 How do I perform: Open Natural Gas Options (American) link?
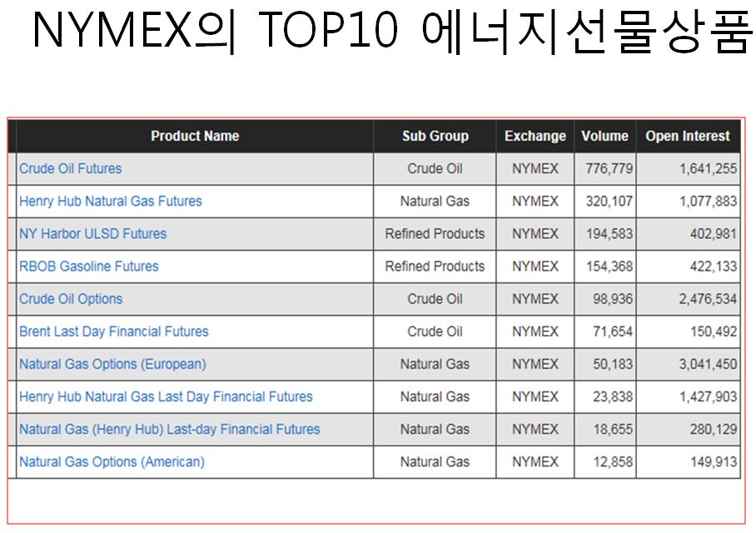112,461
